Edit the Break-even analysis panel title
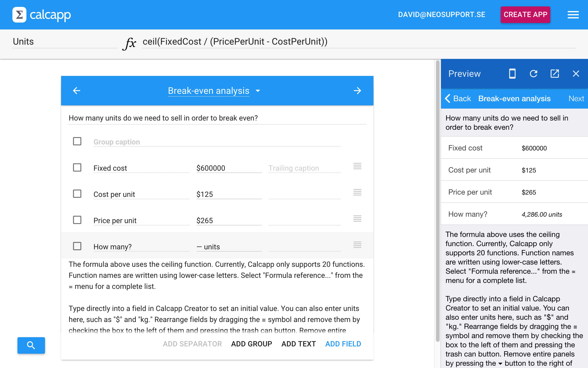Viewport: 588px width, 368px height. click(x=209, y=91)
